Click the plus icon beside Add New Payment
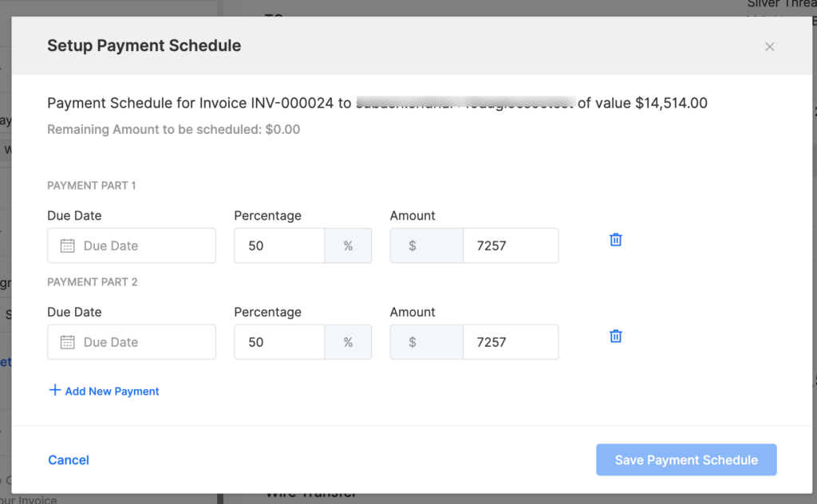This screenshot has height=504, width=817. [54, 390]
